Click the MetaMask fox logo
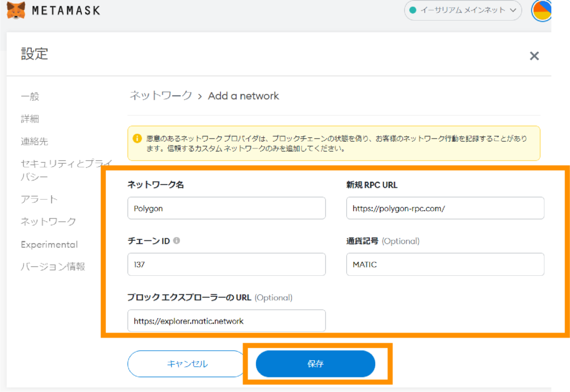Viewport: 570px width, 392px height. (x=16, y=10)
